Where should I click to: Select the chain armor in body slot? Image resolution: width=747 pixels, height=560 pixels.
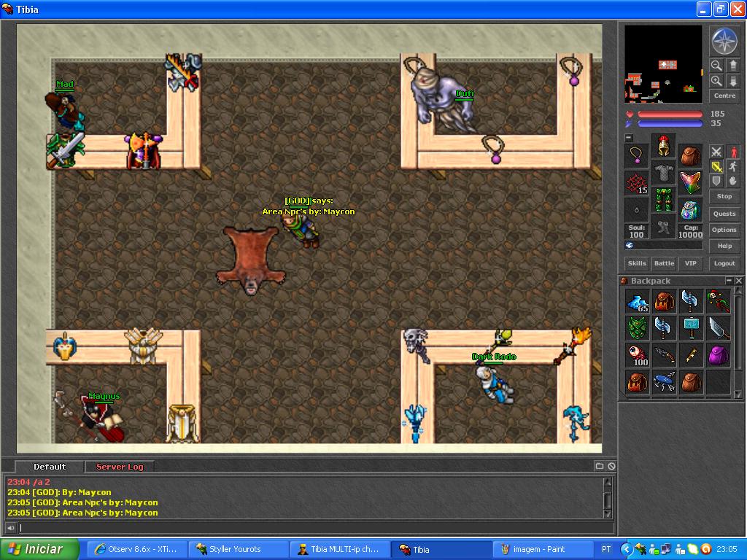pyautogui.click(x=664, y=173)
